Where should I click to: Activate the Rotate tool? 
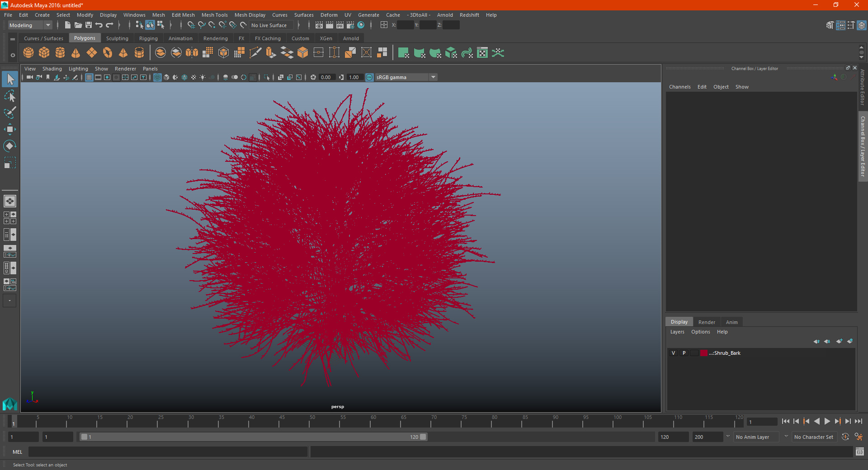coord(10,146)
